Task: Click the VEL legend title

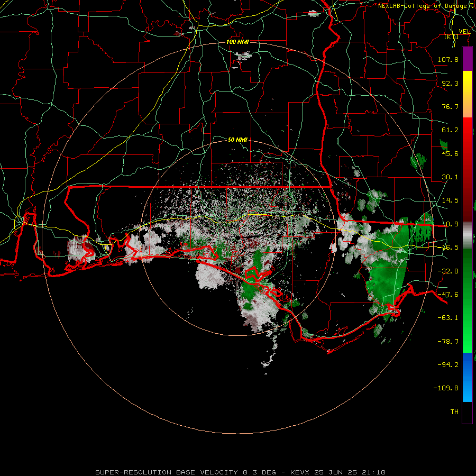Action: tap(464, 32)
